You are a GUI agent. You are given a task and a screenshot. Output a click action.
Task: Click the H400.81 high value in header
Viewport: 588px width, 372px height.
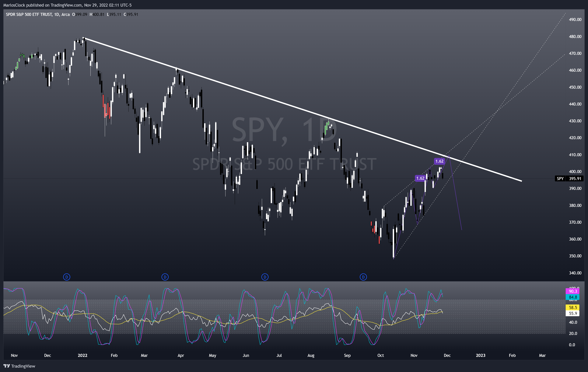point(97,14)
